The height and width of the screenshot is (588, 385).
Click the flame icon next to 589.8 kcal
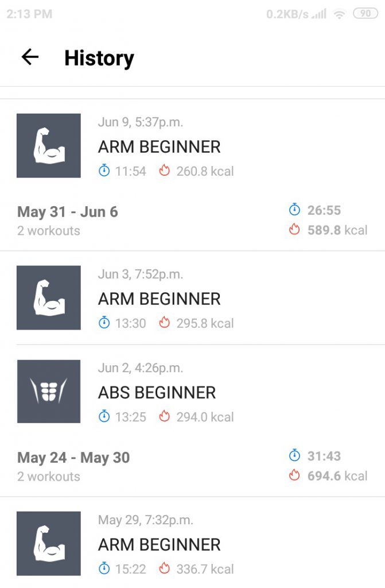pyautogui.click(x=295, y=229)
